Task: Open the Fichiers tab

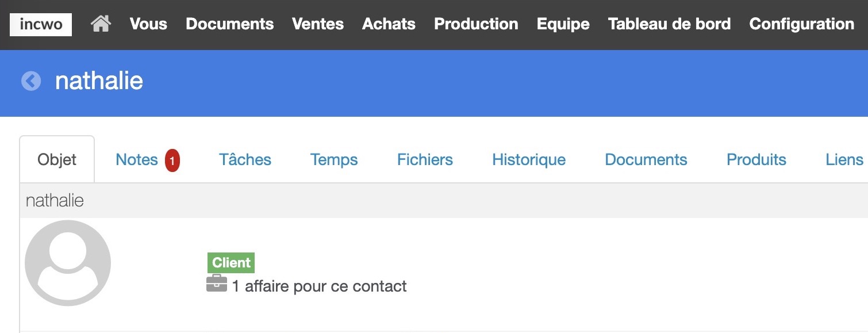Action: coord(425,160)
